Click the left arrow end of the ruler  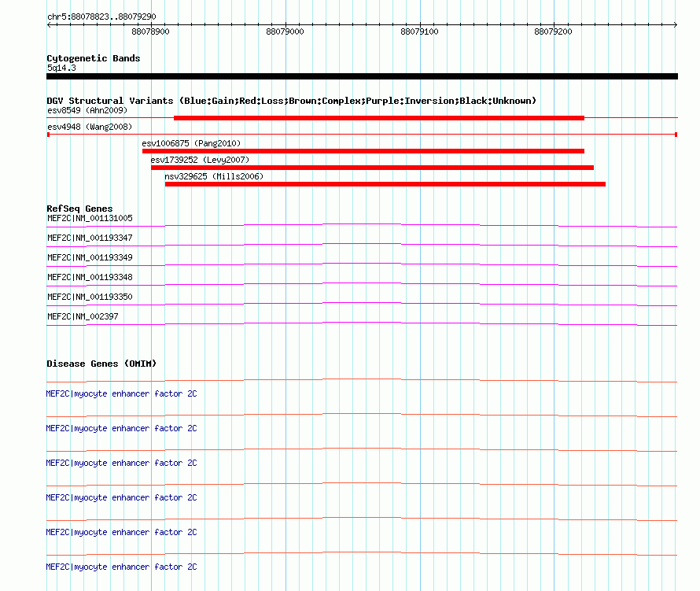point(49,24)
